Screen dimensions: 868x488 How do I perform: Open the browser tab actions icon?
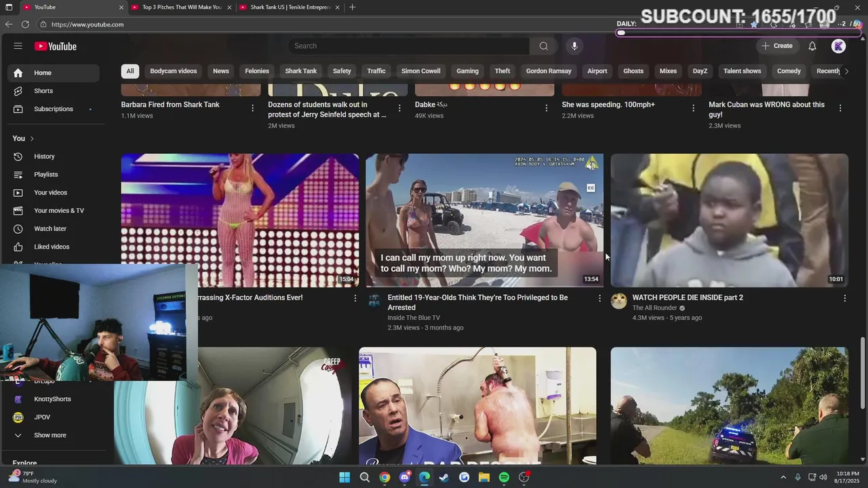9,7
